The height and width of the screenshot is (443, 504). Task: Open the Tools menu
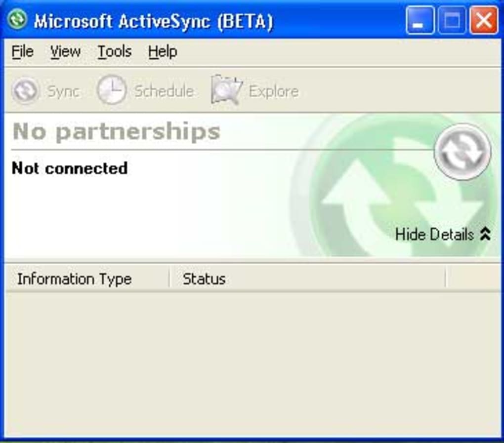coord(115,52)
